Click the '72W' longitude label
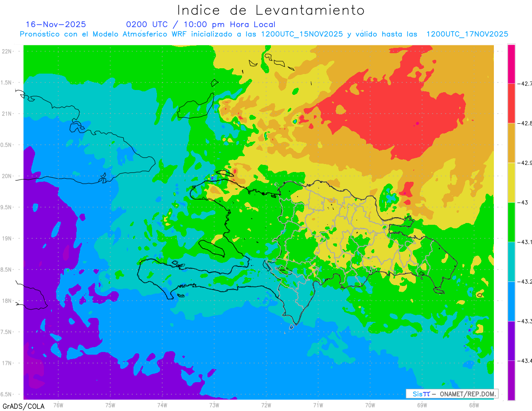The width and height of the screenshot is (532, 411). tap(266, 405)
